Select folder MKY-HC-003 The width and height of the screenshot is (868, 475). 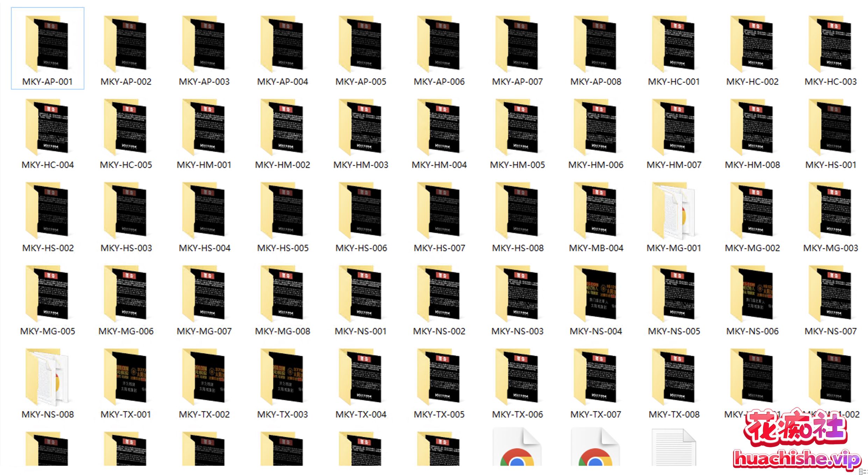[x=831, y=44]
